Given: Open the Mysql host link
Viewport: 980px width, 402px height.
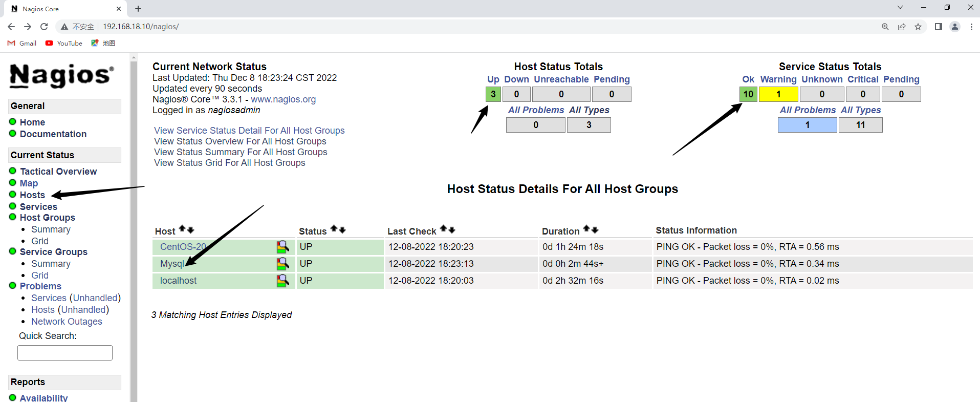Looking at the screenshot, I should [x=171, y=264].
